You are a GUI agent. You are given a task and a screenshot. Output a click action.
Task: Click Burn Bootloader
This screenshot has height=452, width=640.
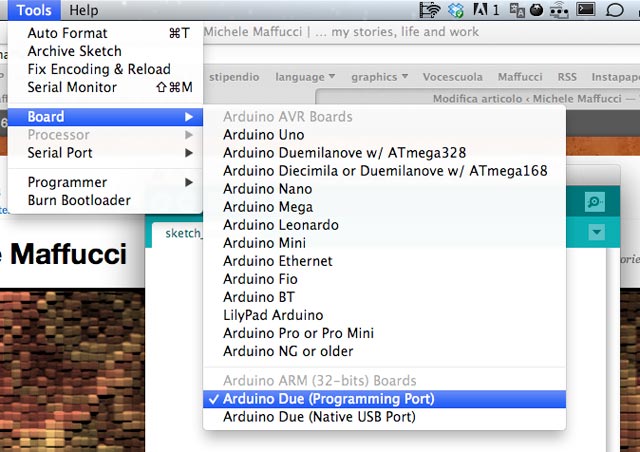79,200
